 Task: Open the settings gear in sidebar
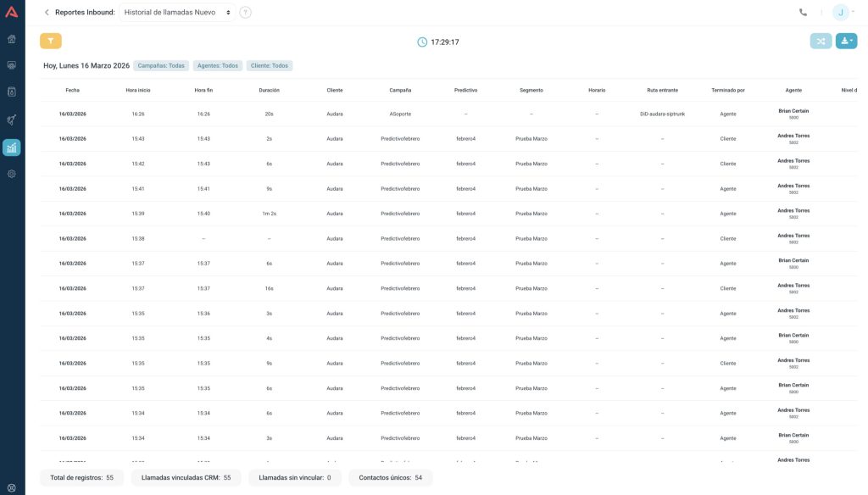tap(12, 174)
